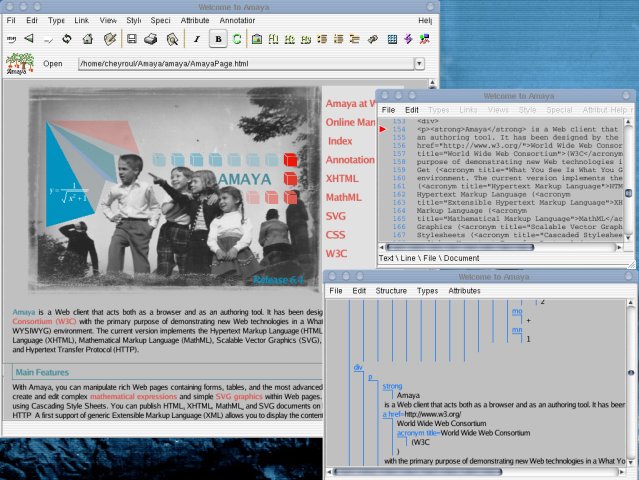Expand the URL address dropdown arrow
639x480 pixels.
pyautogui.click(x=419, y=64)
